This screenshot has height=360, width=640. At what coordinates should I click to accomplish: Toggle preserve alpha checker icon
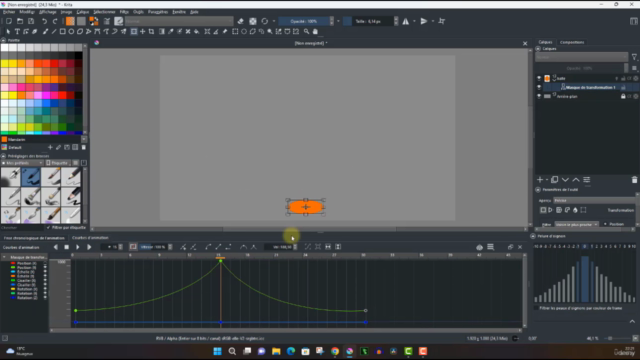[x=253, y=21]
